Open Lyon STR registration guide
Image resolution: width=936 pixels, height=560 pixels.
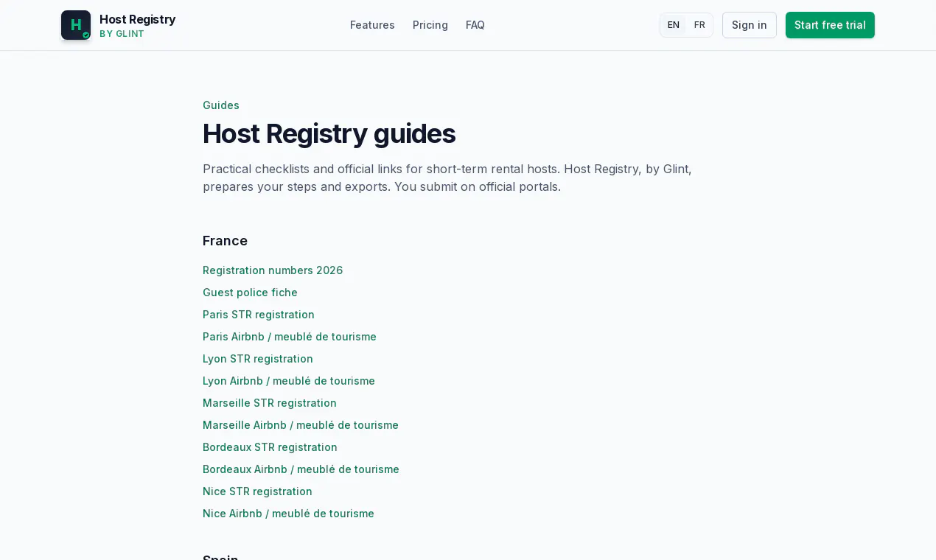pos(258,359)
